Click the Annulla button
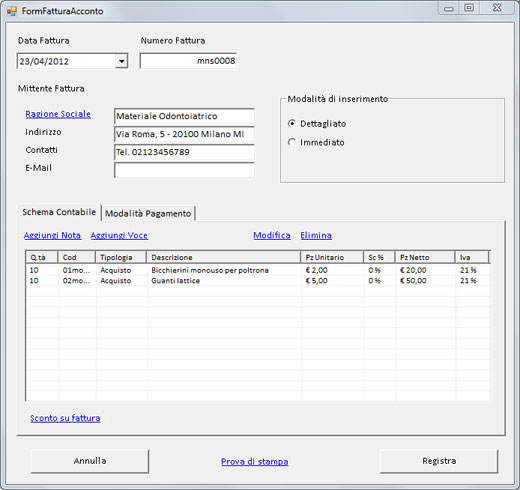The image size is (520, 490). 90,461
